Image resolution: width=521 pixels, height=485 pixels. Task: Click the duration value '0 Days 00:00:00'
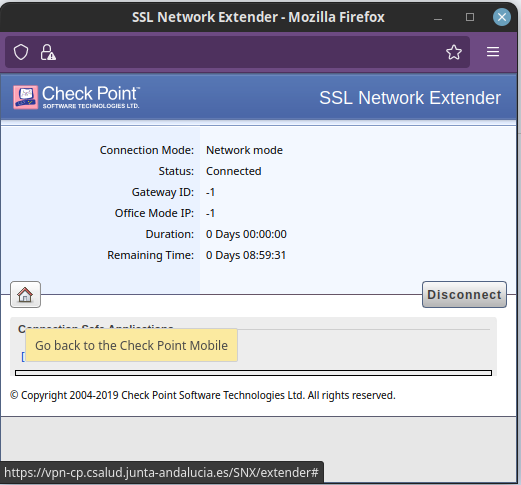click(x=246, y=234)
